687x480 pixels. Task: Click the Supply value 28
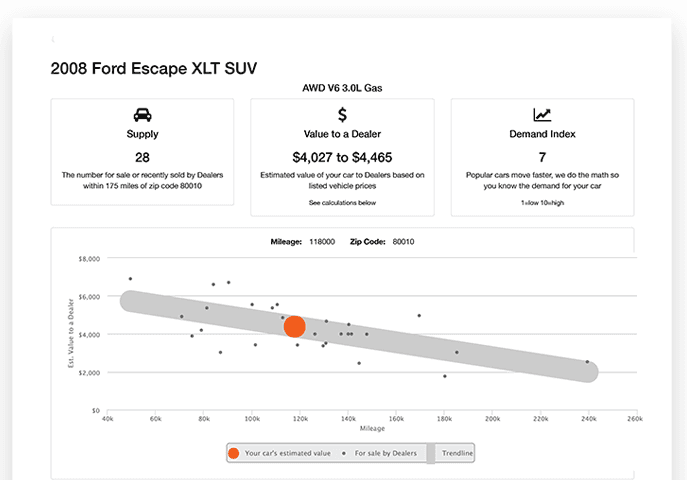142,157
